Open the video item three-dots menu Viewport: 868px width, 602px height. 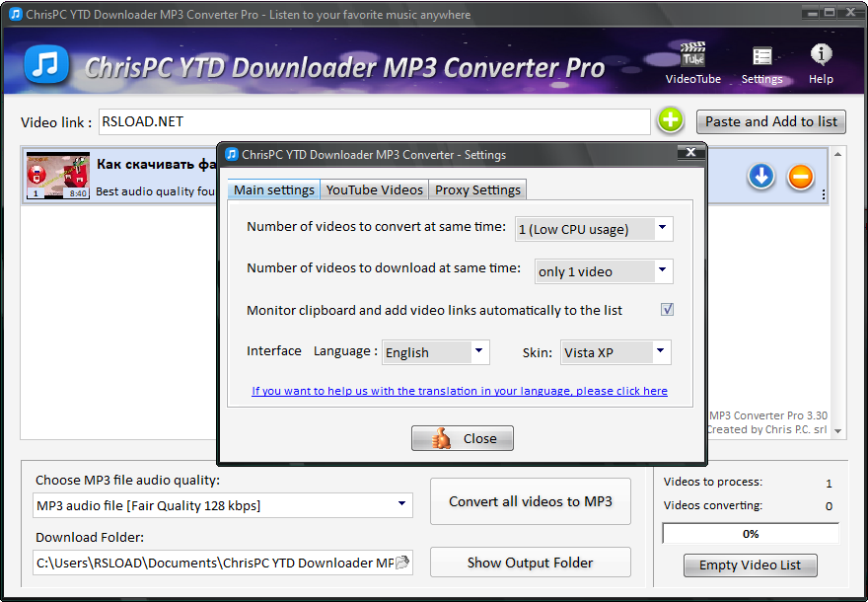(824, 194)
